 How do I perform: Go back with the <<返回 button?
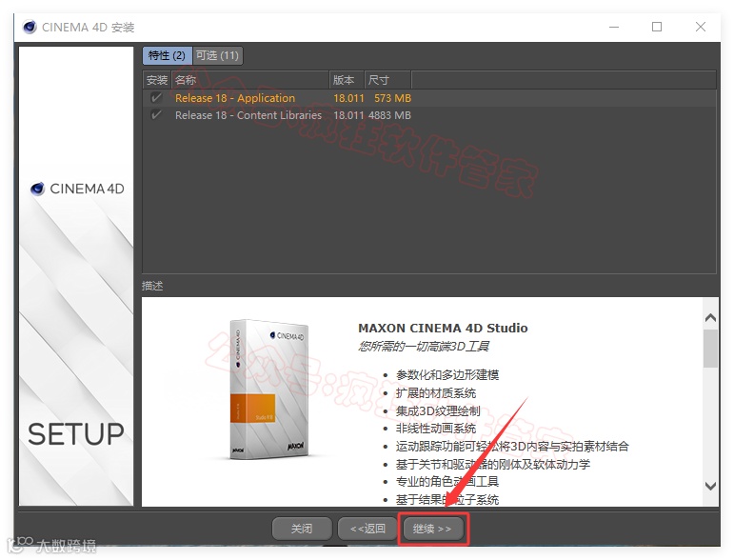pos(367,529)
